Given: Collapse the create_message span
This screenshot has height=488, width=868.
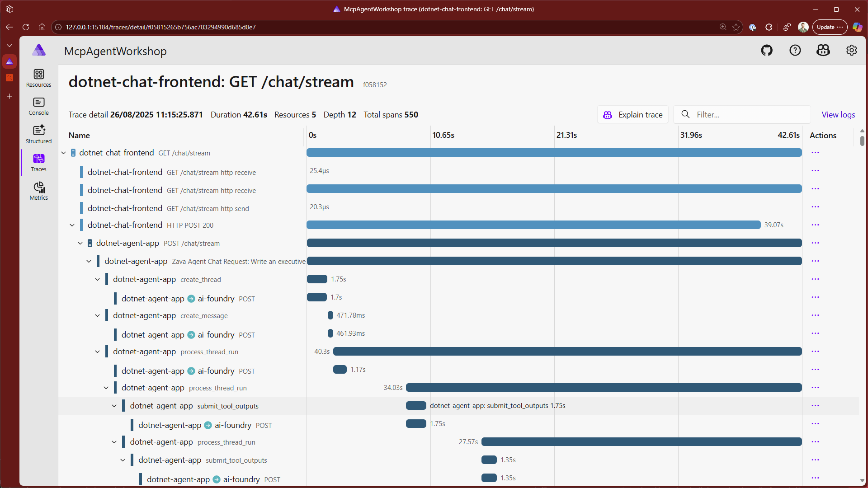Looking at the screenshot, I should (98, 316).
